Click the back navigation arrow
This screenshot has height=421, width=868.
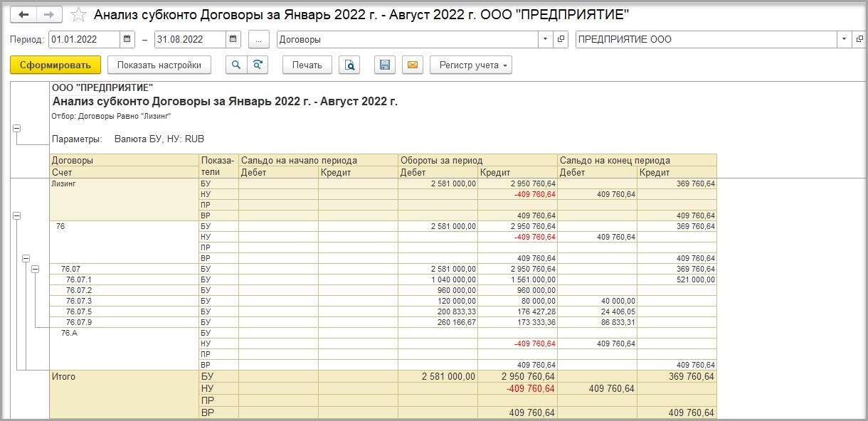(23, 14)
